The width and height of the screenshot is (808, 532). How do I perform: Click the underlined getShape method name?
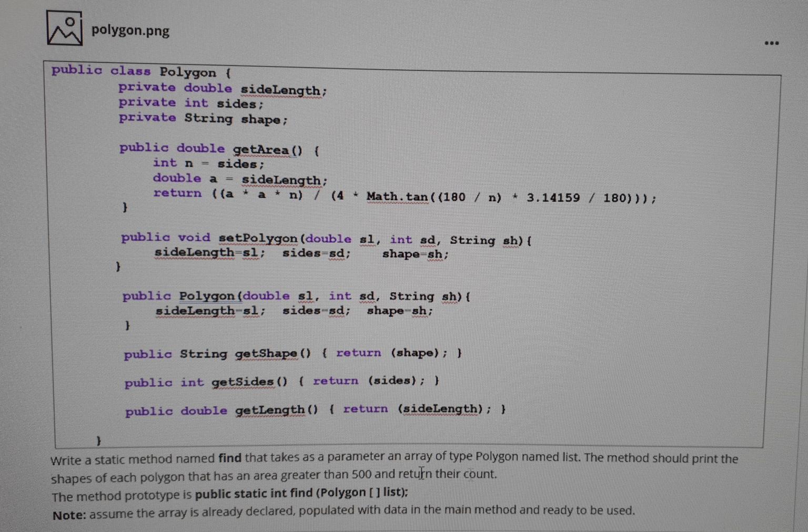tap(266, 353)
